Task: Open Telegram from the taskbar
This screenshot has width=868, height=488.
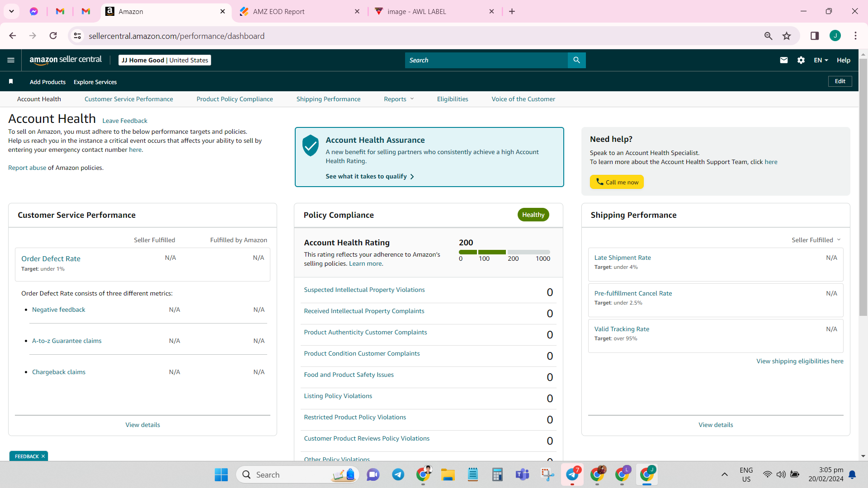Action: point(398,474)
